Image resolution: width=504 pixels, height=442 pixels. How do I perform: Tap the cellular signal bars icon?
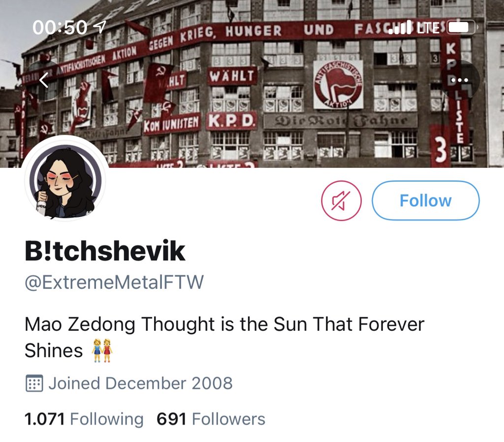pos(400,27)
